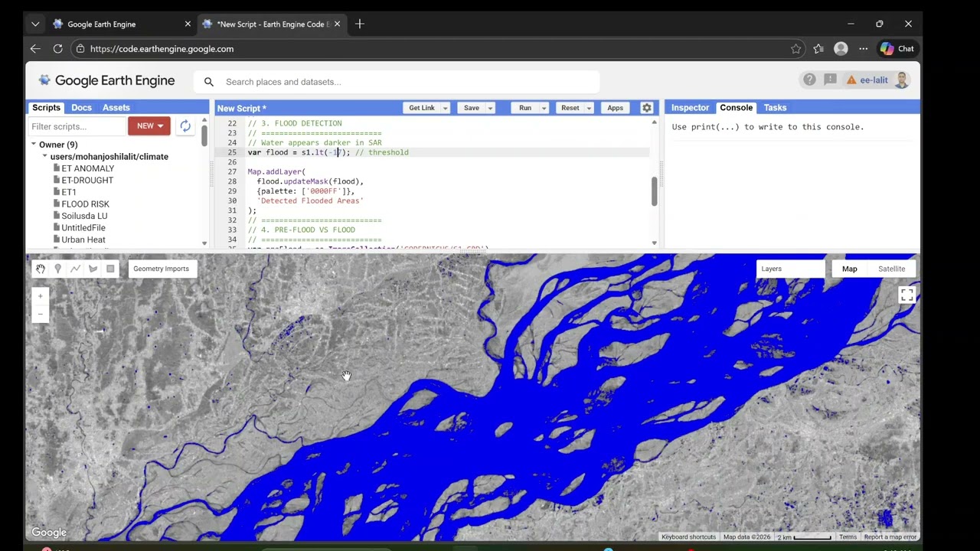Click the Filter scripts input field
The height and width of the screenshot is (551, 980).
pos(77,126)
